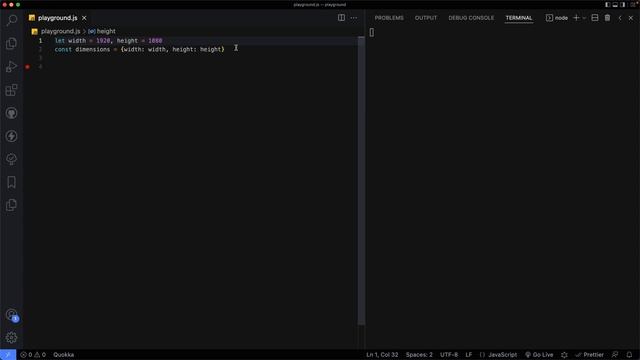Toggle the secondary side bar layout icon
Viewport: 640px width, 360px height.
pos(622,4)
